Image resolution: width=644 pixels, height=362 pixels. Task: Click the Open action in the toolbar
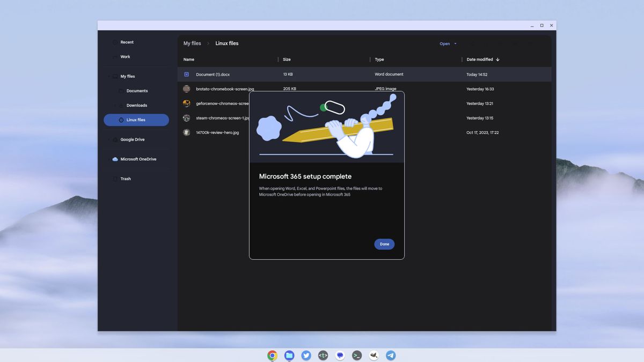point(445,44)
